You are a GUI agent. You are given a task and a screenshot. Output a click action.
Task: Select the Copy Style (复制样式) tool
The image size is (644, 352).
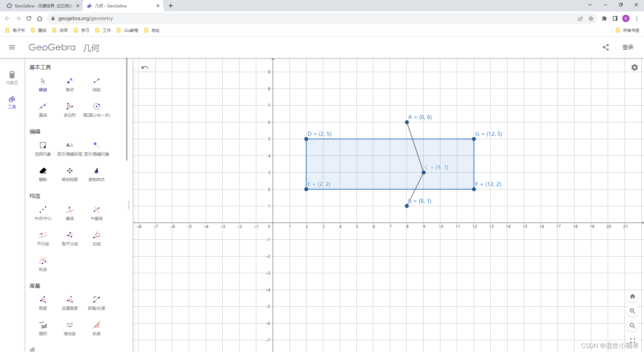97,174
